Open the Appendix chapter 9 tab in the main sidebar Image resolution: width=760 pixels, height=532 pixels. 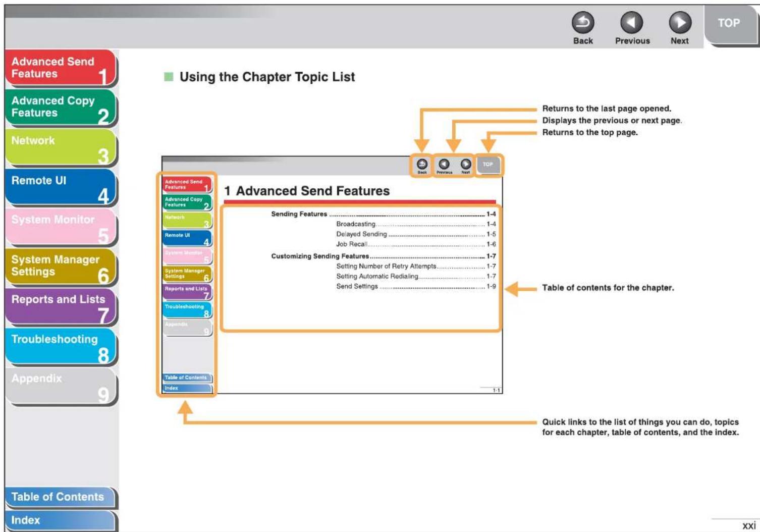click(61, 387)
